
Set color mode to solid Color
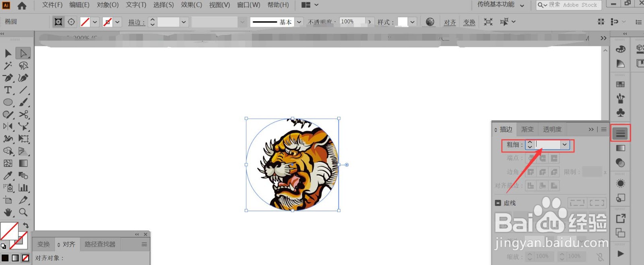[5, 258]
